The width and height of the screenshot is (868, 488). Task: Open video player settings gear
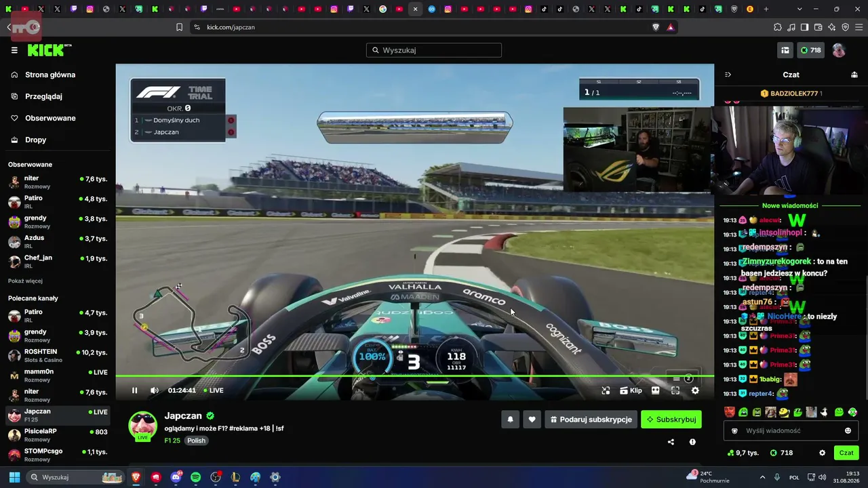click(695, 390)
